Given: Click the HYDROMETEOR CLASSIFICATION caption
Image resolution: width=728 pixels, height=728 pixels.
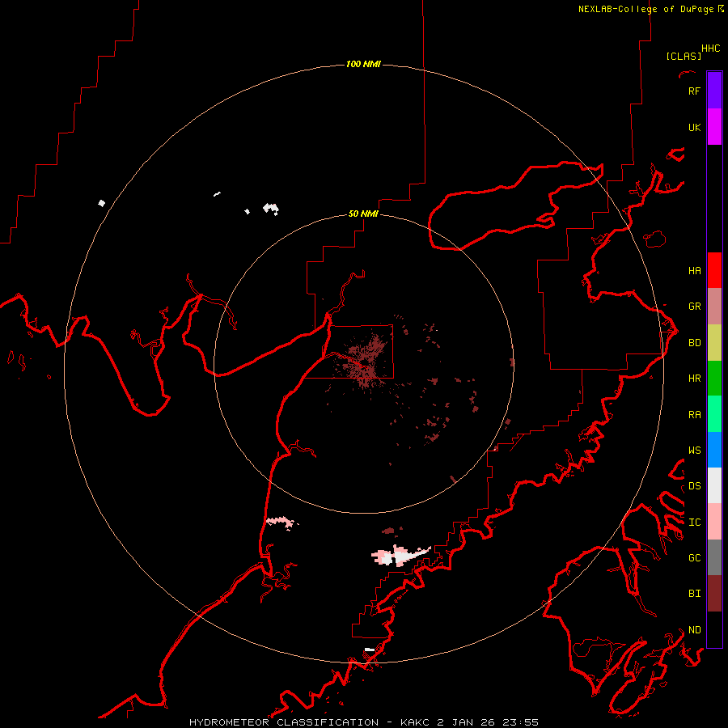Looking at the screenshot, I should point(284,722).
